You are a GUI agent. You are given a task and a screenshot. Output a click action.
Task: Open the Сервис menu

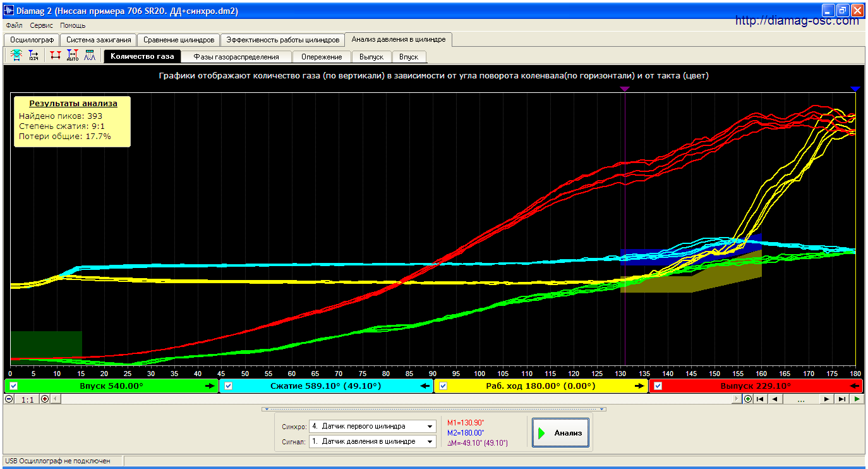[x=41, y=25]
